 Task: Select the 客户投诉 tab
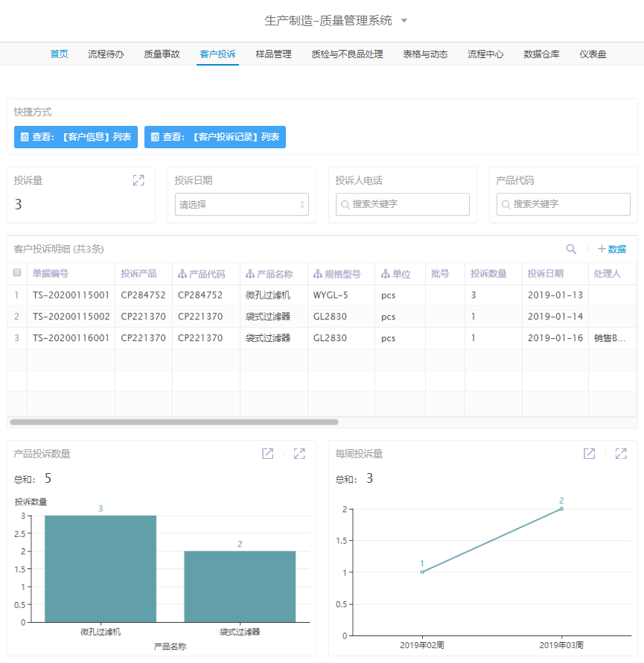coord(217,54)
